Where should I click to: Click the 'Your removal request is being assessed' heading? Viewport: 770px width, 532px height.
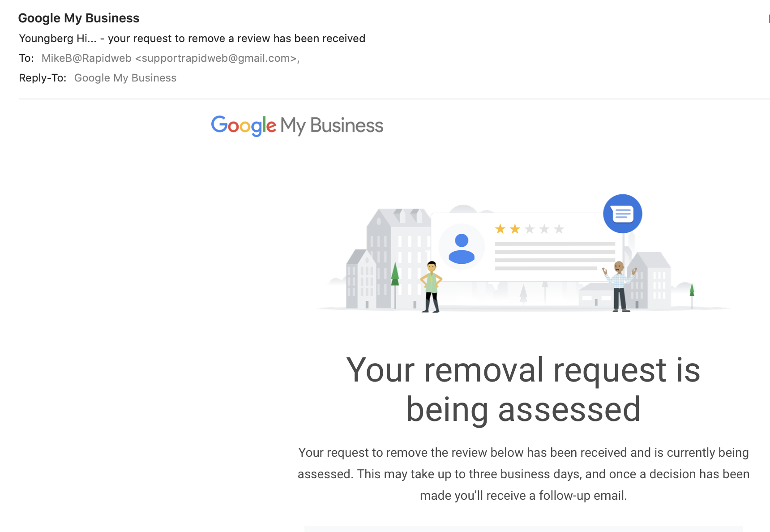tap(523, 390)
